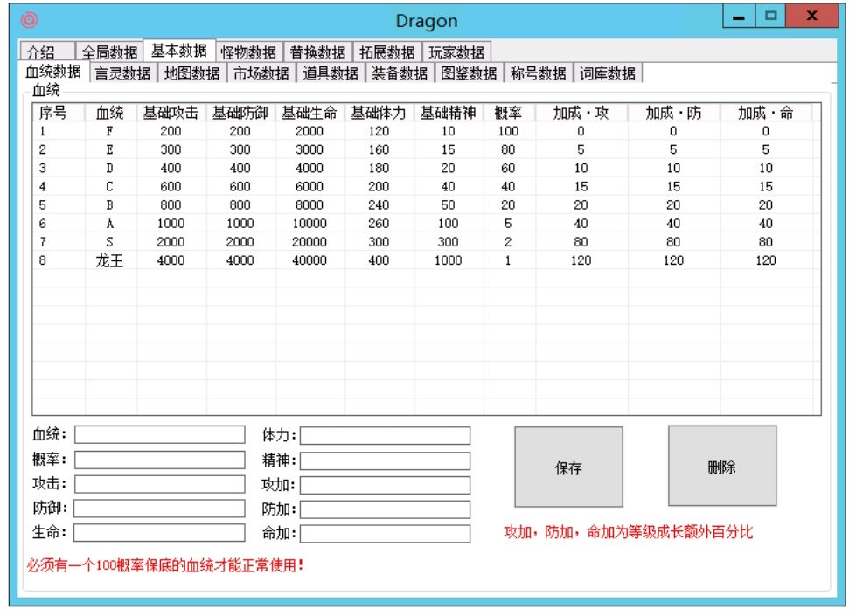Image resolution: width=856 pixels, height=616 pixels.
Task: Minimize the Dragon window
Action: (739, 17)
